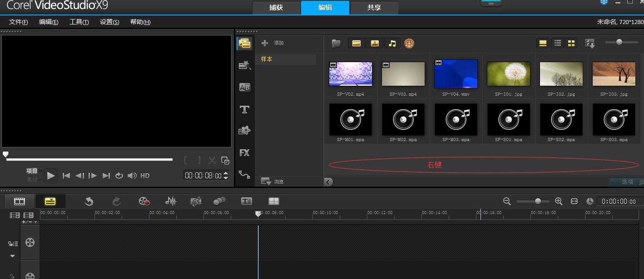644x279 pixels.
Task: Click the fit project in timeline icon
Action: [x=574, y=201]
